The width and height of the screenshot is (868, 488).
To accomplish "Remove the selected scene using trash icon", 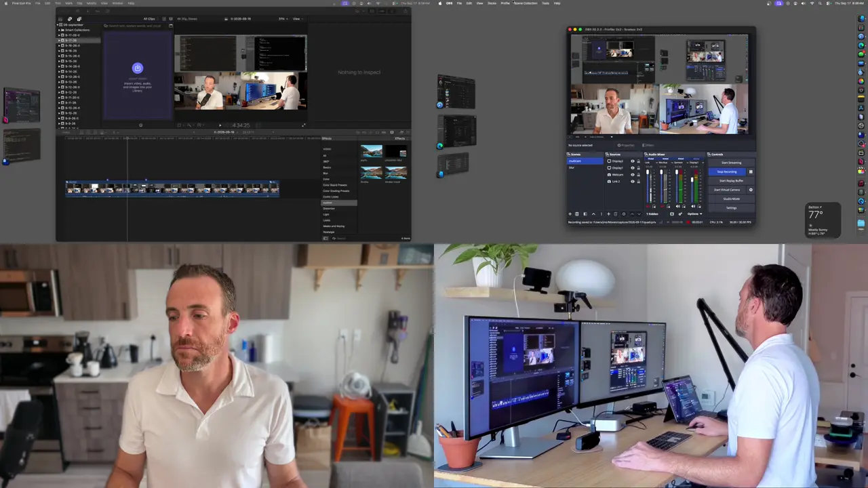I will tap(577, 214).
